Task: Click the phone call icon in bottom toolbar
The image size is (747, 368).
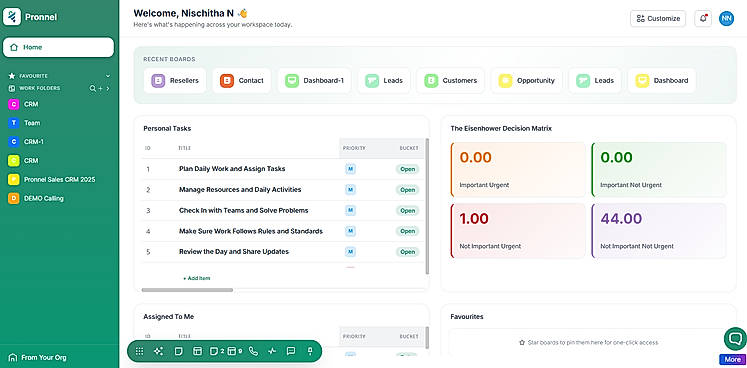Action: (253, 351)
